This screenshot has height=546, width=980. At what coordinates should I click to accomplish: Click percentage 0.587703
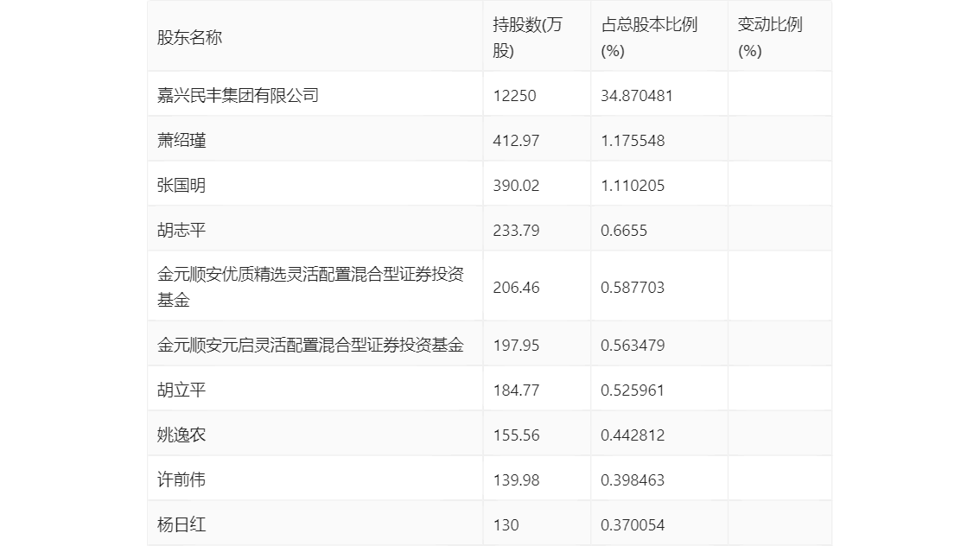pos(633,288)
